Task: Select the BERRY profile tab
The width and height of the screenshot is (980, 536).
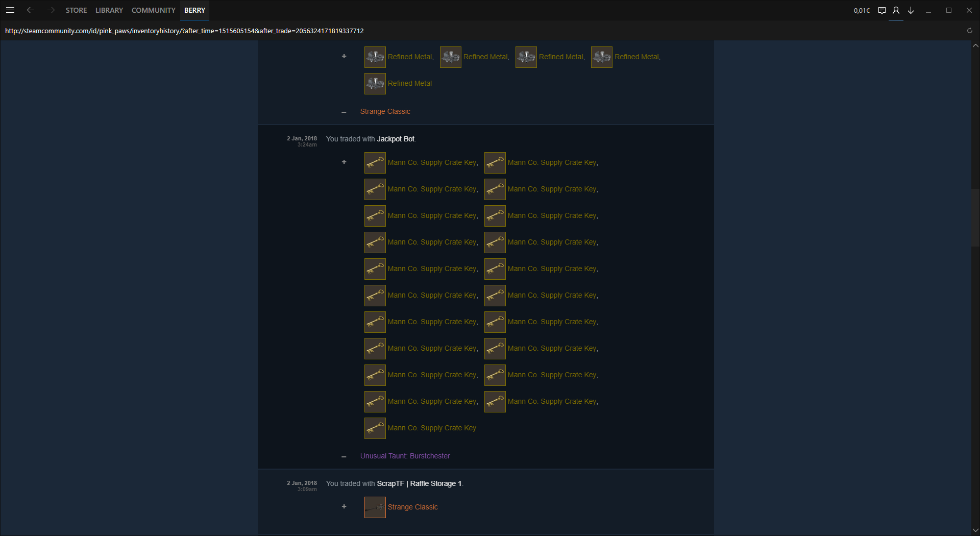Action: pos(194,10)
